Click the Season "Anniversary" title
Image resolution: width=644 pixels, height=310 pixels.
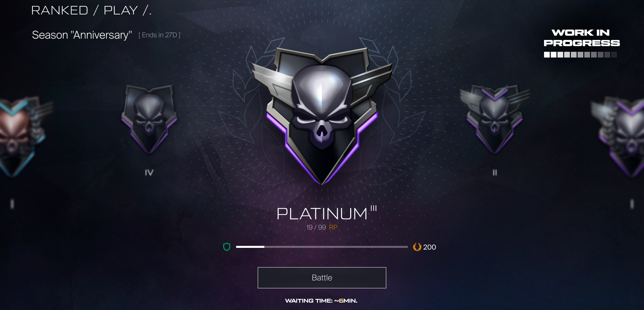[82, 35]
